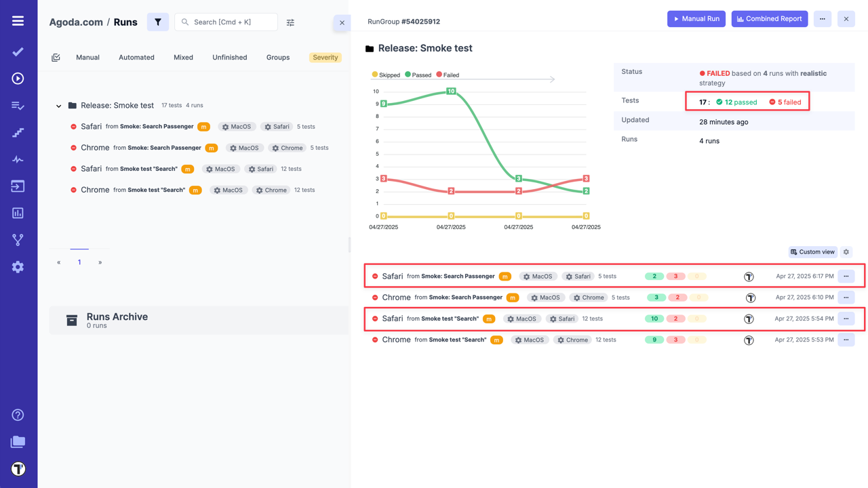Screen dimensions: 868x488
Task: Open the Tests checkmark icon in sidebar
Action: (x=18, y=52)
